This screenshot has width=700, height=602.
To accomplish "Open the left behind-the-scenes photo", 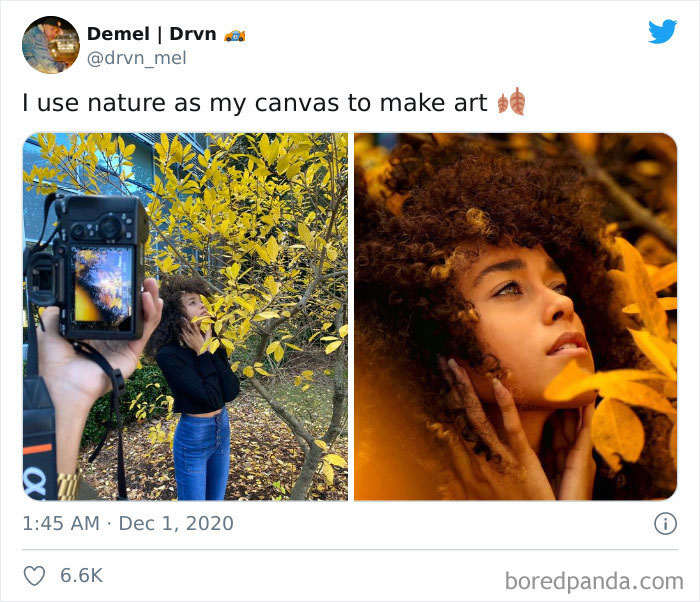I will (x=186, y=316).
